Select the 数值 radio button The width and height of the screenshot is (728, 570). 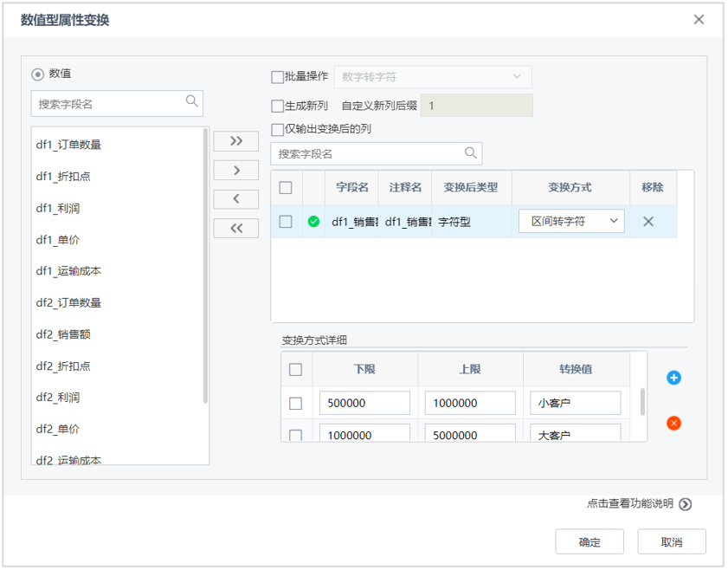[x=37, y=74]
